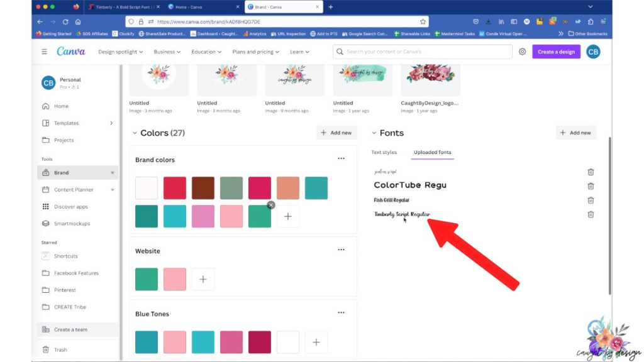Open Trash in the sidebar

click(x=77, y=349)
